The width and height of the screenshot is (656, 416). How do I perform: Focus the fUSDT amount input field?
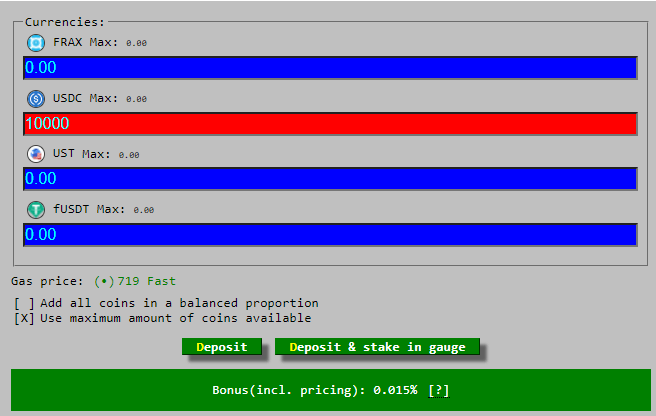point(331,235)
